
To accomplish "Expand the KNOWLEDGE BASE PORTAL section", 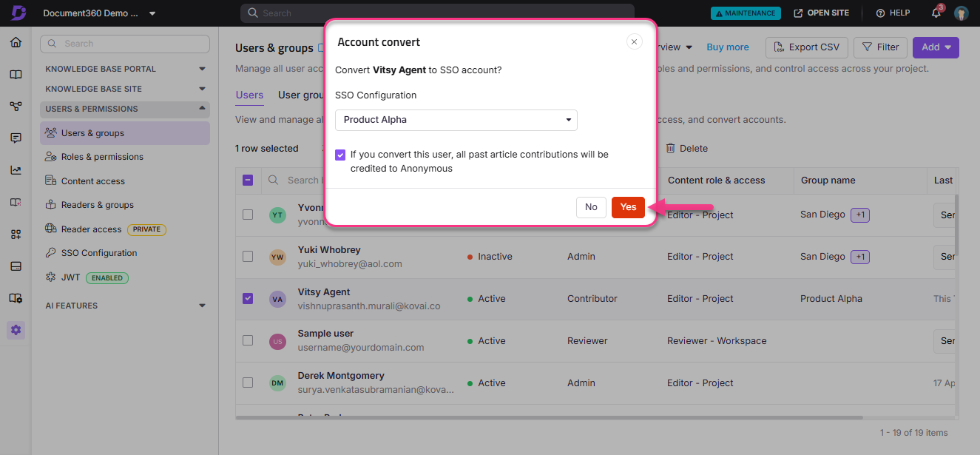I will coord(201,68).
